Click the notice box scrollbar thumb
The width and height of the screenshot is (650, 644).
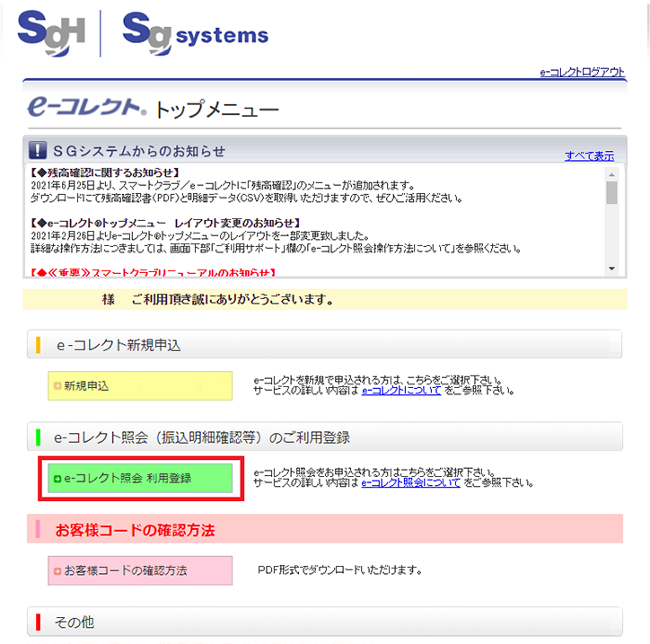611,192
